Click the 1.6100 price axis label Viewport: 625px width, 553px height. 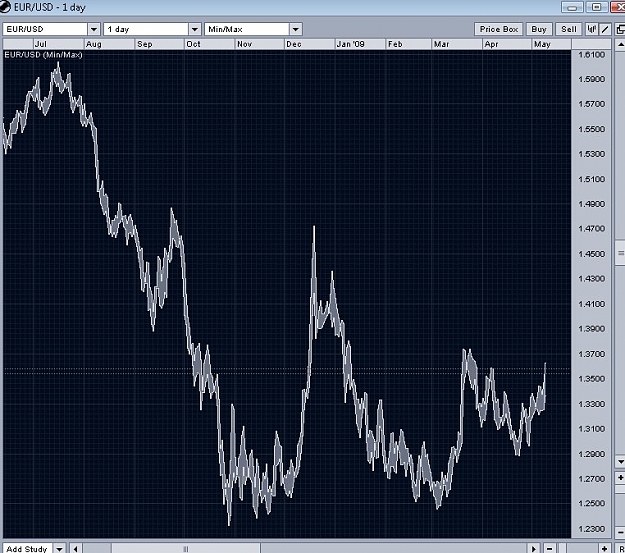[x=592, y=55]
